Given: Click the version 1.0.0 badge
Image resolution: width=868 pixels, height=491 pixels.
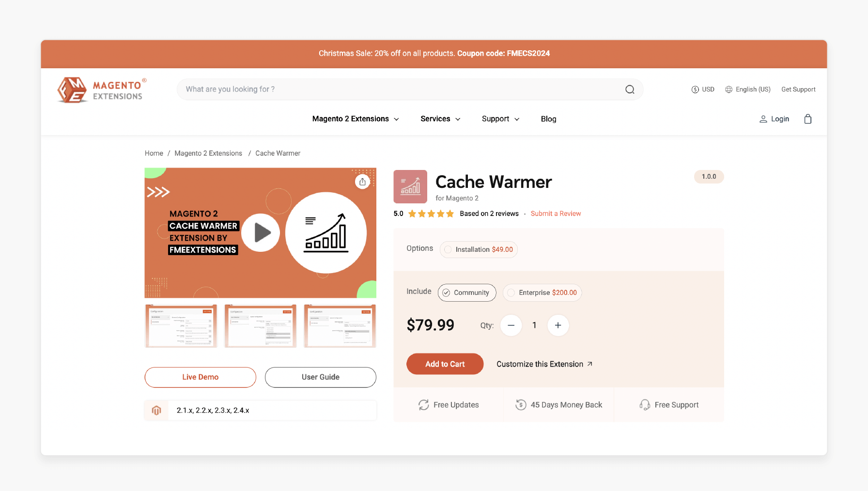Looking at the screenshot, I should click(709, 177).
